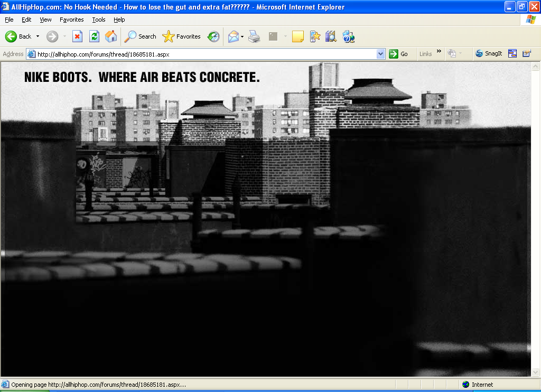Image resolution: width=541 pixels, height=392 pixels.
Task: Click the page icon in address bar
Action: pyautogui.click(x=31, y=54)
